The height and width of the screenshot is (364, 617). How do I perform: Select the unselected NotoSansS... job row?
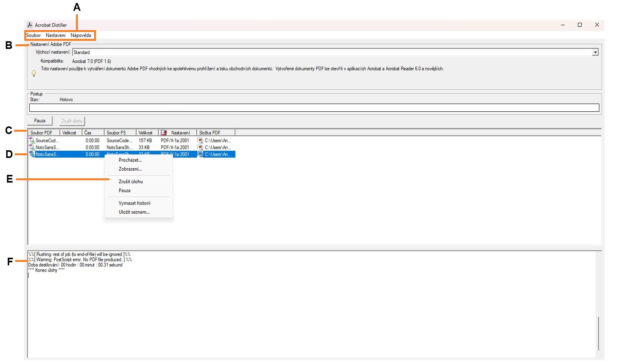(x=131, y=148)
